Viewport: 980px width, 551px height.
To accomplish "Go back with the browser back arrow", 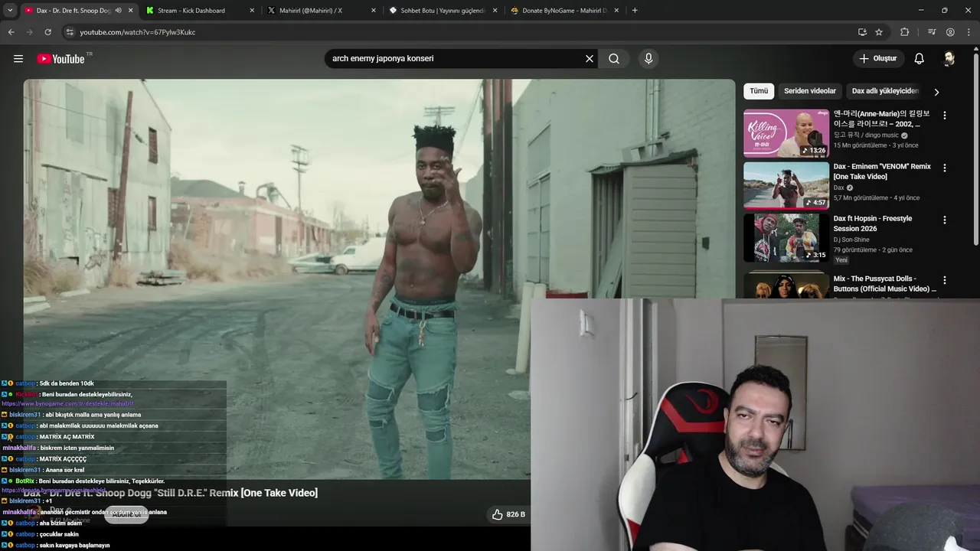I will coord(11,32).
